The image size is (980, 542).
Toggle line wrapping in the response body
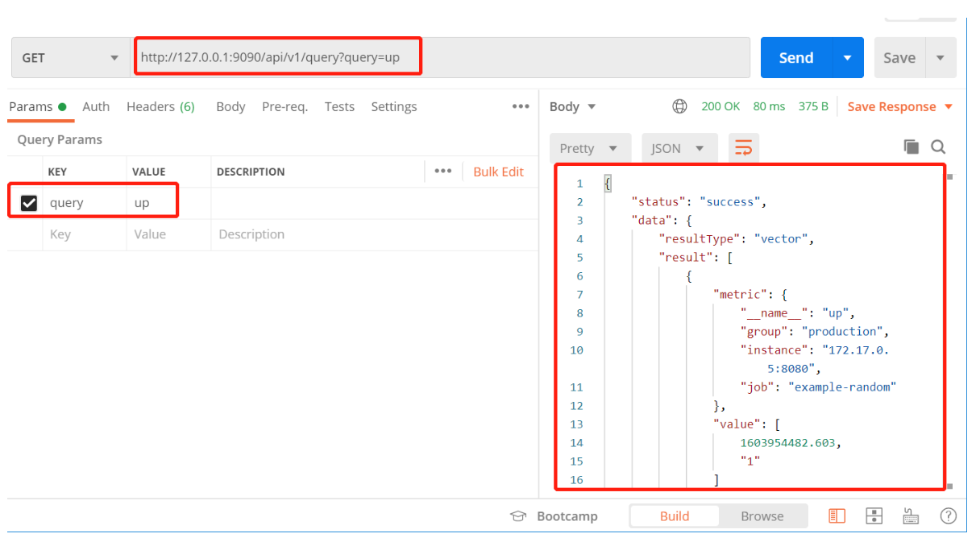744,148
